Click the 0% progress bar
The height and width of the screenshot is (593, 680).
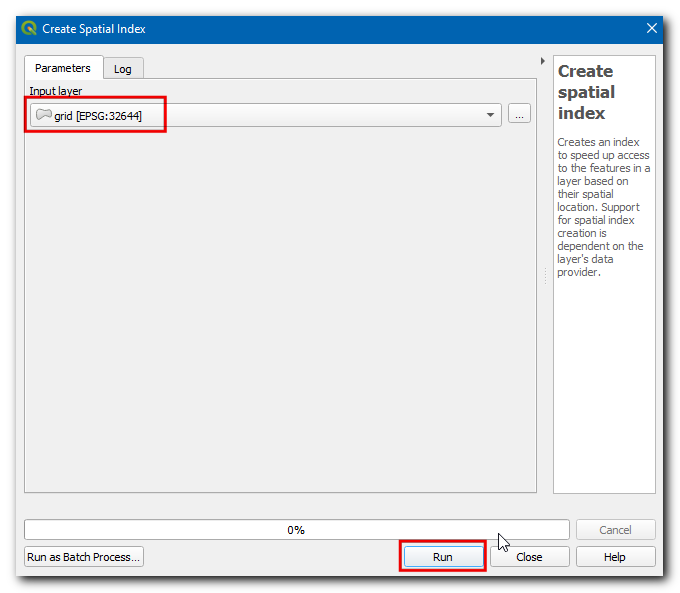click(x=296, y=530)
